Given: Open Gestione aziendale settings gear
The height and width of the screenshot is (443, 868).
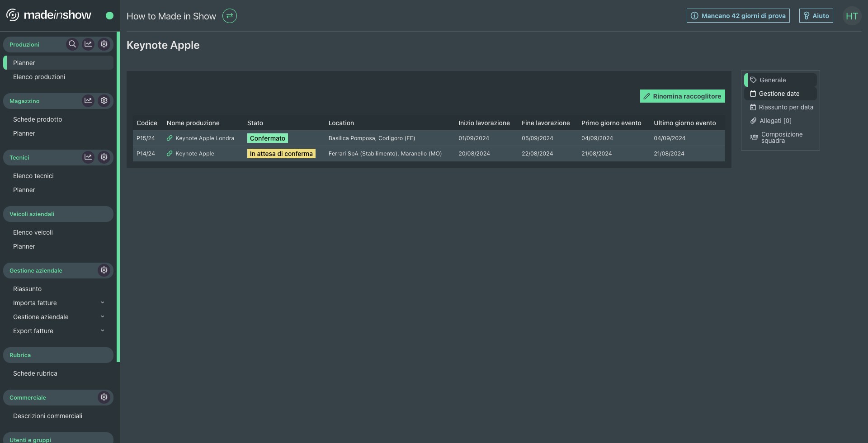Looking at the screenshot, I should [x=104, y=270].
